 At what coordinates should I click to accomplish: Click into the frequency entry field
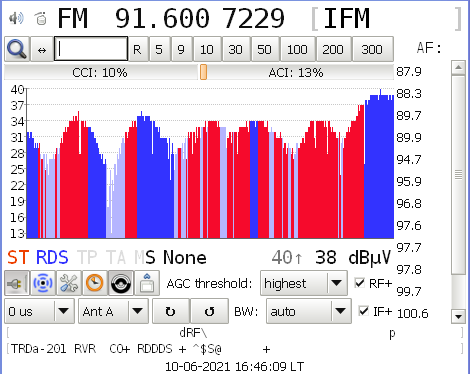pos(91,49)
